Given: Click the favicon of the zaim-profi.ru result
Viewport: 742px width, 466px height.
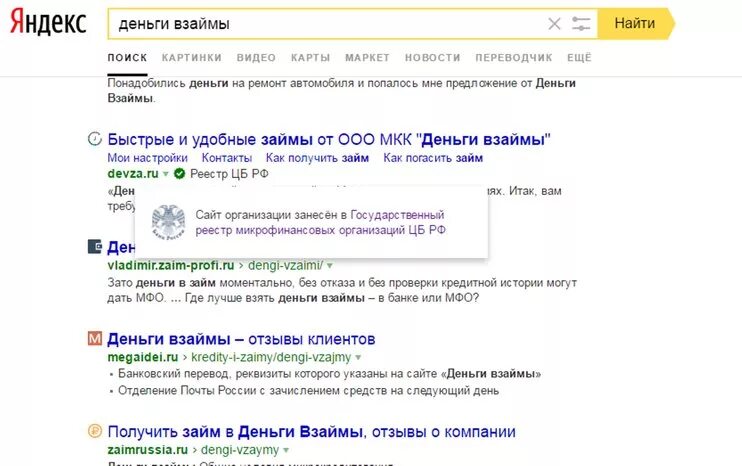Looking at the screenshot, I should tap(95, 246).
